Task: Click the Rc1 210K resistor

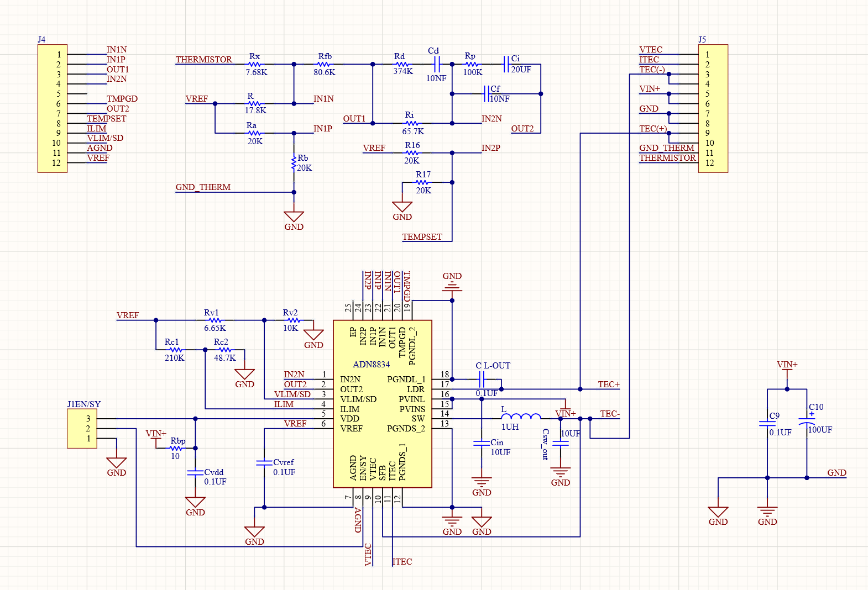Action: tap(176, 350)
